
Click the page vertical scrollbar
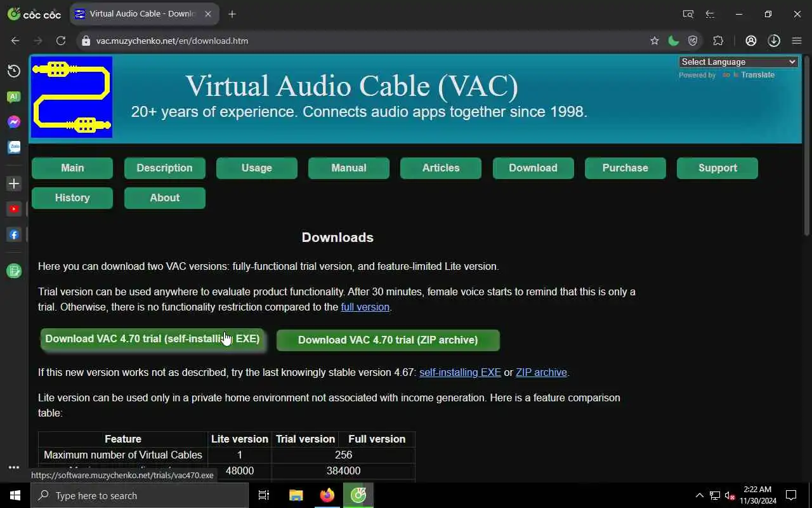[x=807, y=146]
